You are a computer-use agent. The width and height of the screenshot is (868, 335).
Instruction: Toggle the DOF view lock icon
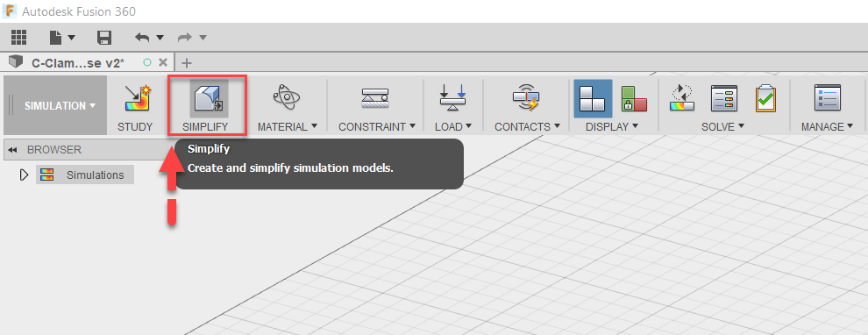(x=634, y=98)
